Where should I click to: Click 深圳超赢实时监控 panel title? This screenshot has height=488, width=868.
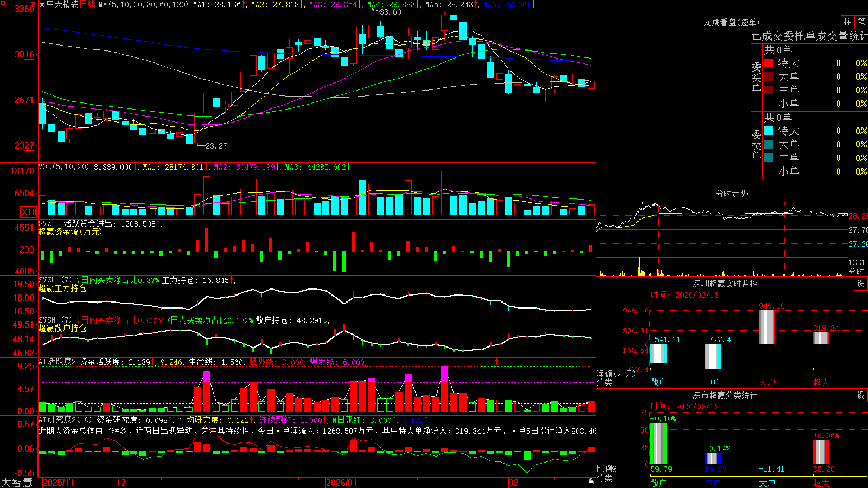tap(725, 284)
